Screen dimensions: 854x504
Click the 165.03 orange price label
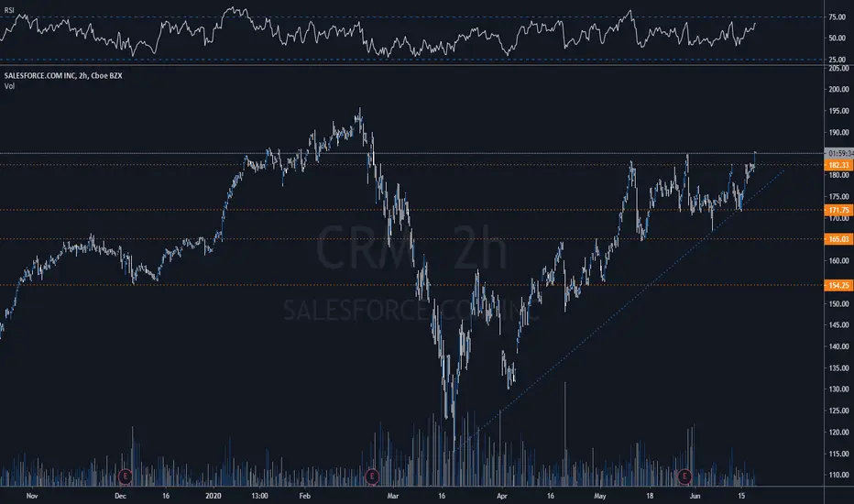pyautogui.click(x=838, y=238)
